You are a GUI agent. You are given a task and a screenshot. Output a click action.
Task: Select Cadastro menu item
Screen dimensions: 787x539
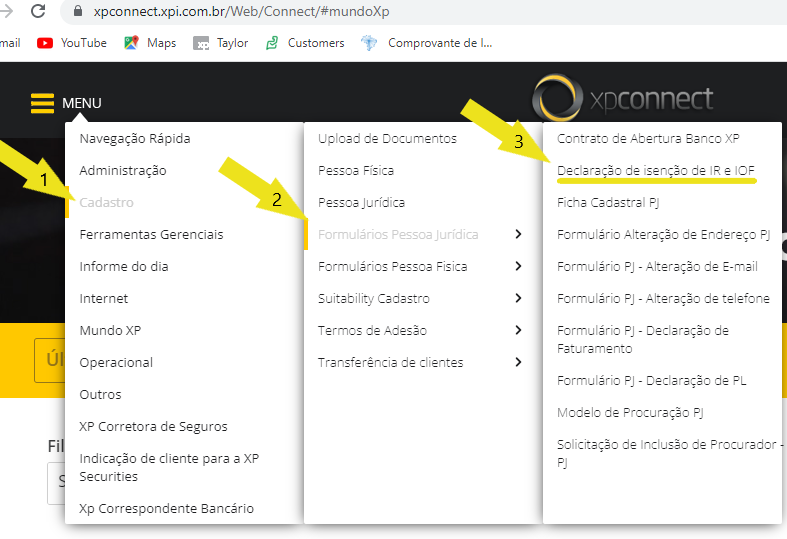pyautogui.click(x=106, y=203)
